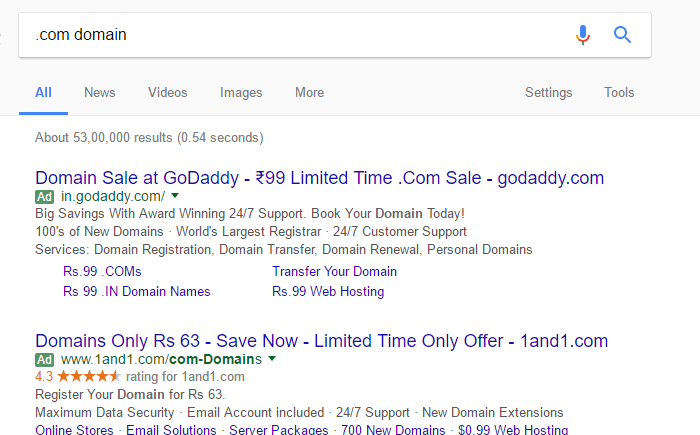The height and width of the screenshot is (435, 700).
Task: Click the voice search microphone icon
Action: pos(583,35)
